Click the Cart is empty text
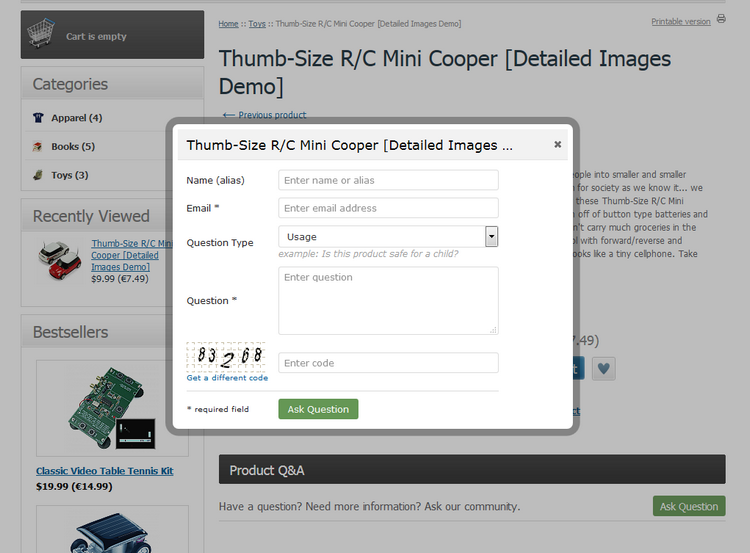This screenshot has width=750, height=553. (x=96, y=36)
